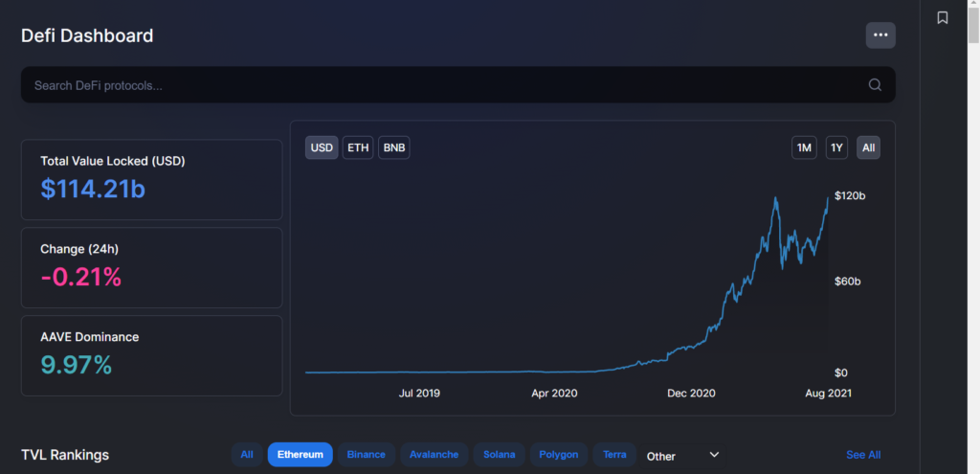
Task: Type in Search DeFi protocols field
Action: 440,85
